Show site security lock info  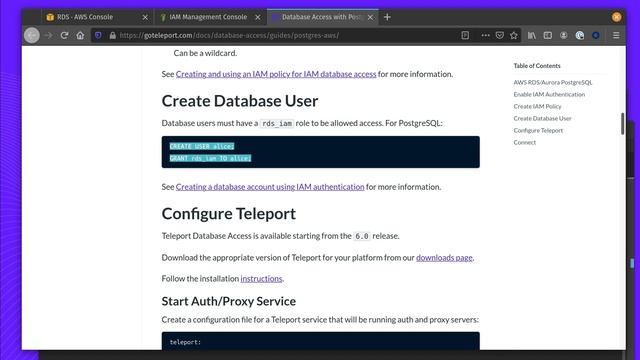pos(113,35)
